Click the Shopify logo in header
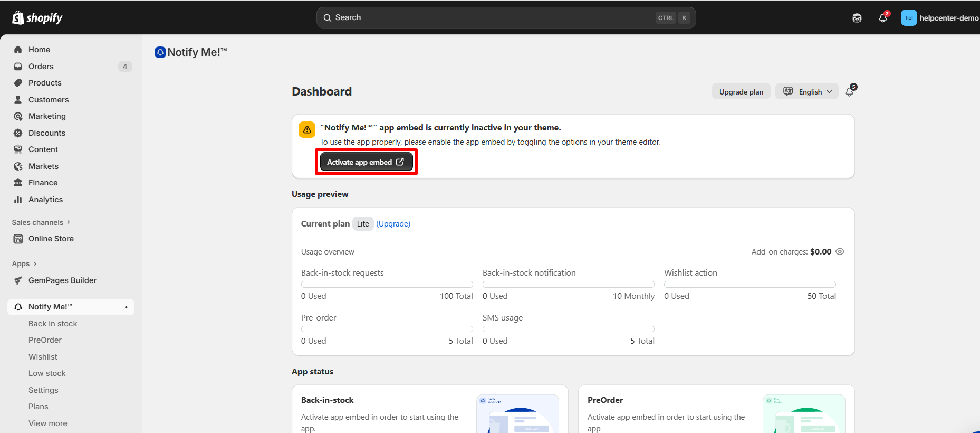The image size is (980, 433). pyautogui.click(x=37, y=18)
